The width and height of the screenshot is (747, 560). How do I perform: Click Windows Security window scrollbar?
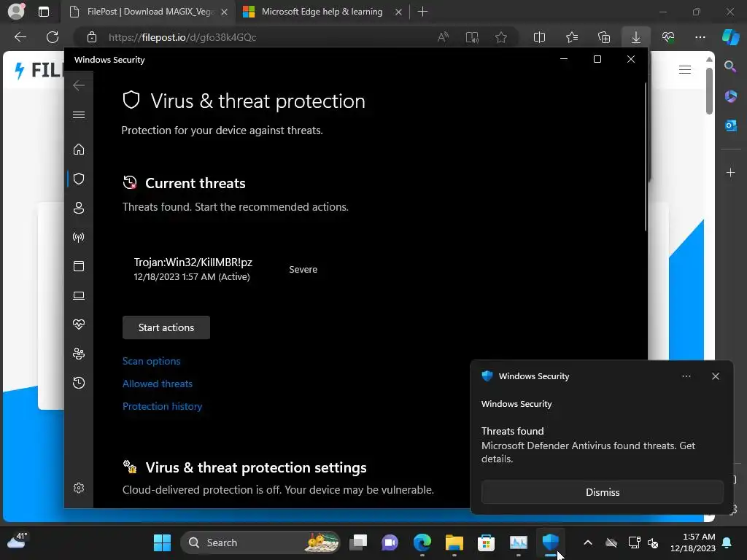pyautogui.click(x=646, y=157)
